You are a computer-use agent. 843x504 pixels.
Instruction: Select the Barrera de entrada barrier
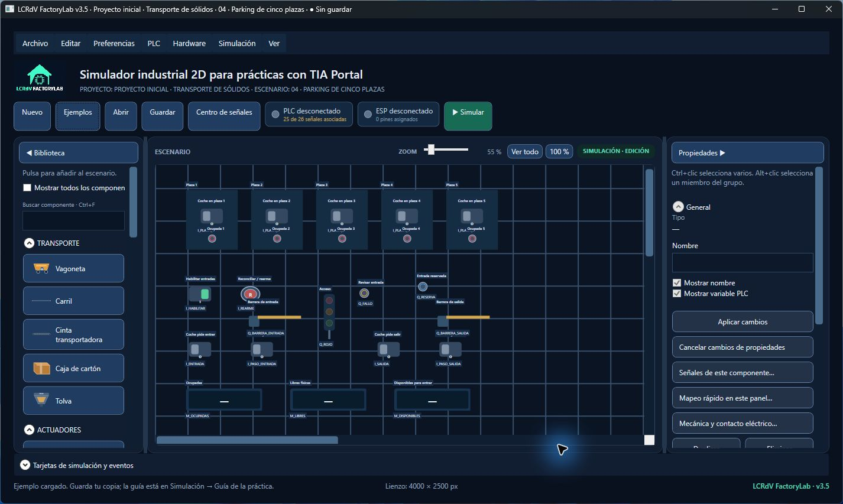point(274,320)
